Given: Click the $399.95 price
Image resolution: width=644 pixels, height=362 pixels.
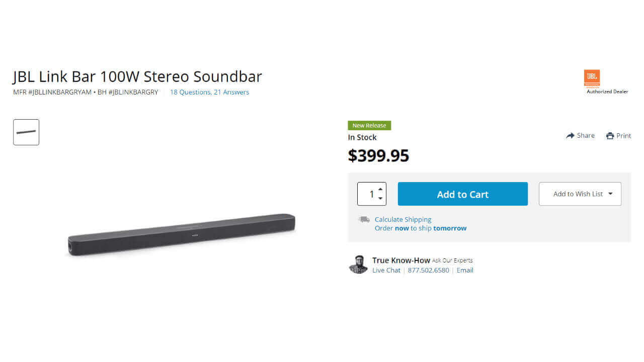Looking at the screenshot, I should point(378,155).
